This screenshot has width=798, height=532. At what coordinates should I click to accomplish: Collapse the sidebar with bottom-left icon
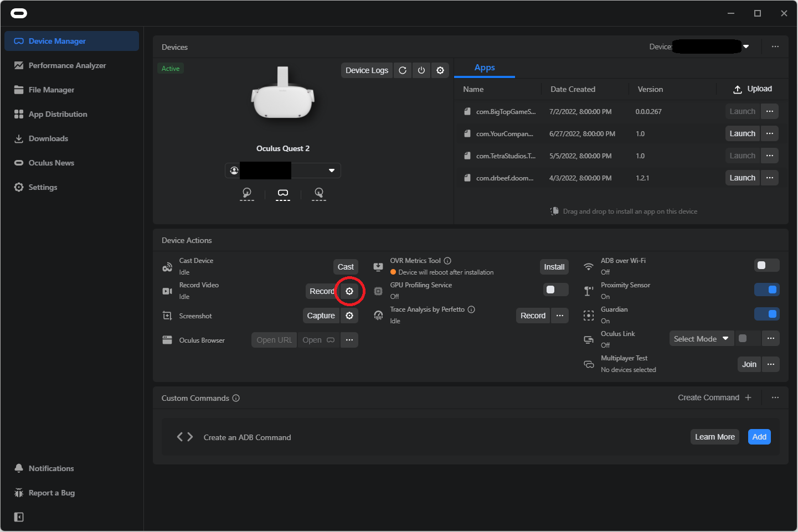[x=19, y=517]
